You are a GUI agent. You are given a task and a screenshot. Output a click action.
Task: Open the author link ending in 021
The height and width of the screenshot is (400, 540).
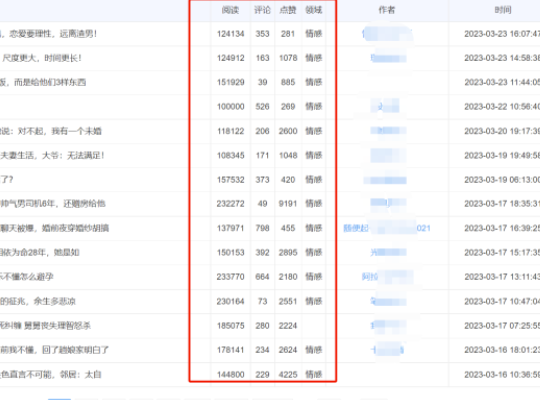tap(387, 228)
